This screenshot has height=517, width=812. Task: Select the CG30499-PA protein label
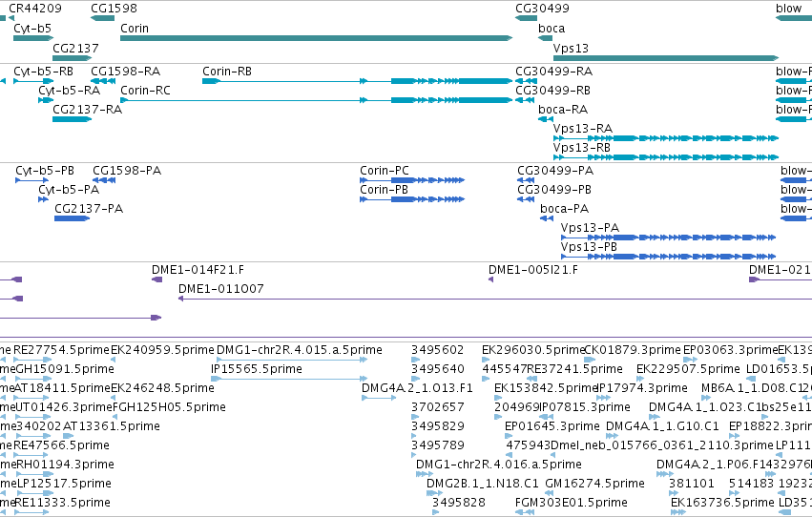(x=555, y=171)
